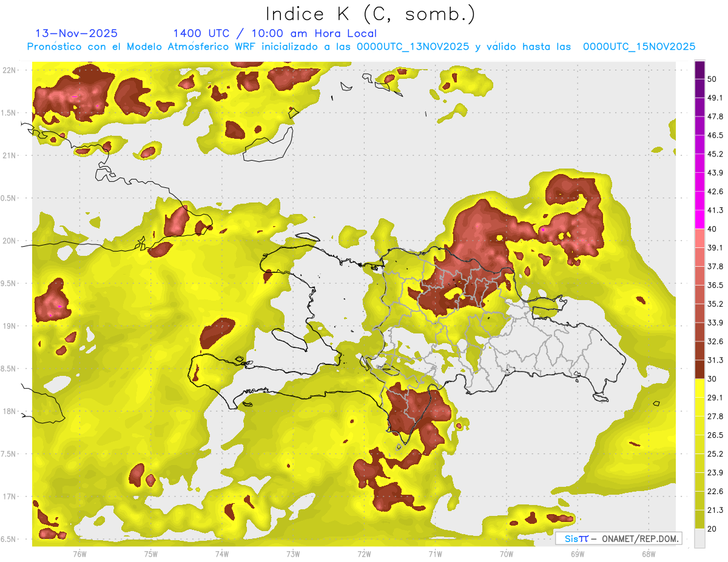The image size is (728, 562).
Task: Click the '29.1' value on the color scale
Action: [x=715, y=398]
